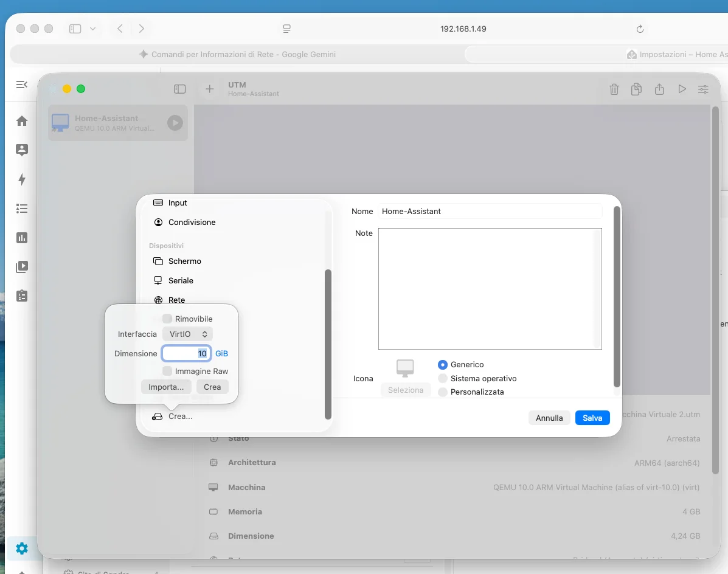Viewport: 728px width, 574px height.
Task: Click the address bar showing 192.168.1.49
Action: click(463, 29)
